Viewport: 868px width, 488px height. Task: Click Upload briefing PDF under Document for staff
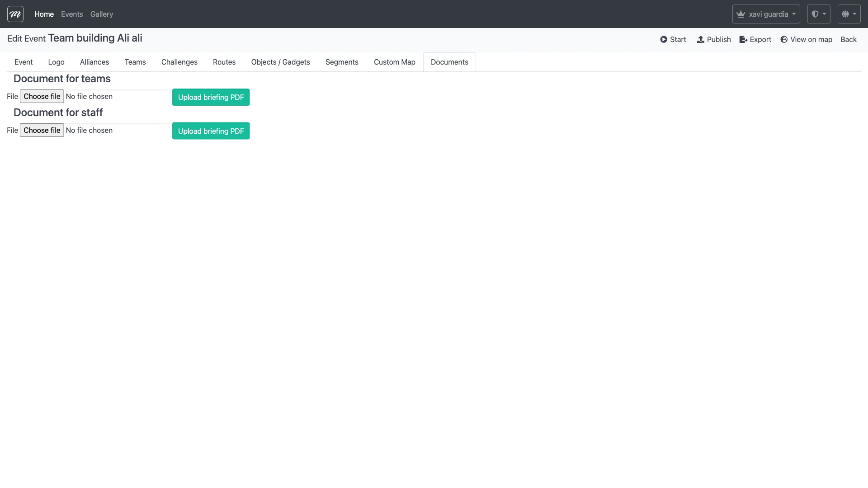211,131
